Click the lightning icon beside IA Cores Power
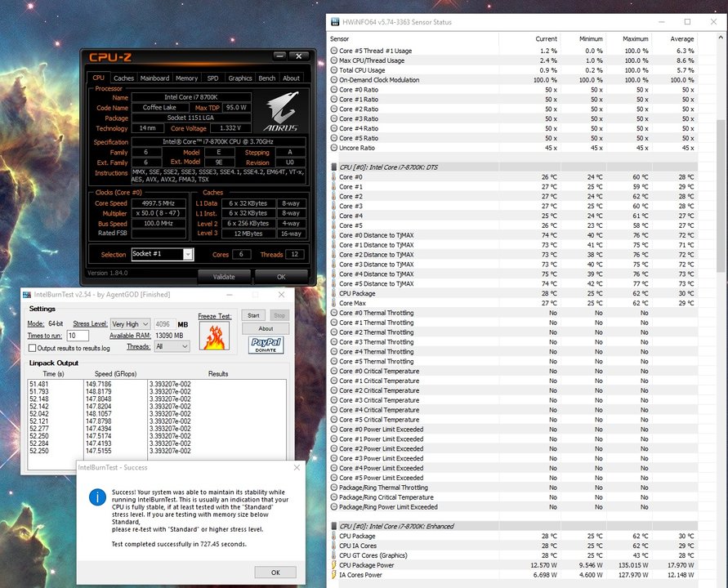The image size is (728, 588). point(334,575)
